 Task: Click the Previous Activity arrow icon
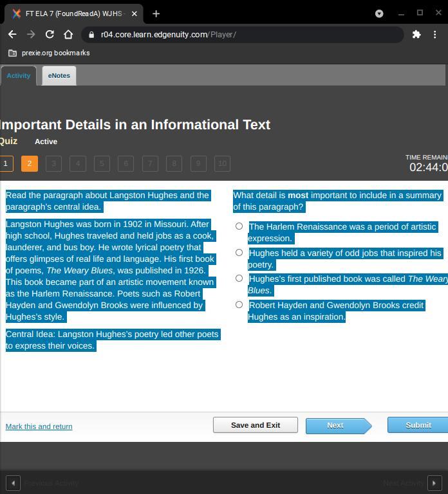(x=13, y=482)
